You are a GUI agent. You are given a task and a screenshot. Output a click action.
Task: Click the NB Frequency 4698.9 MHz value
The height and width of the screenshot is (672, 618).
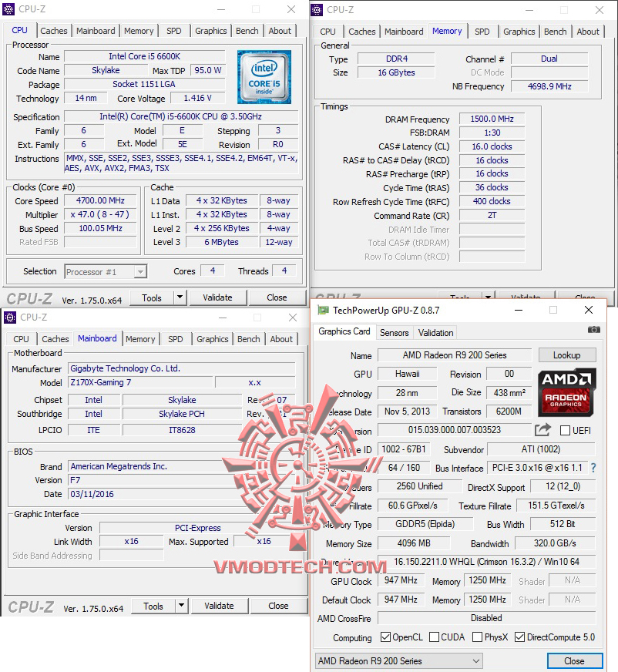549,86
